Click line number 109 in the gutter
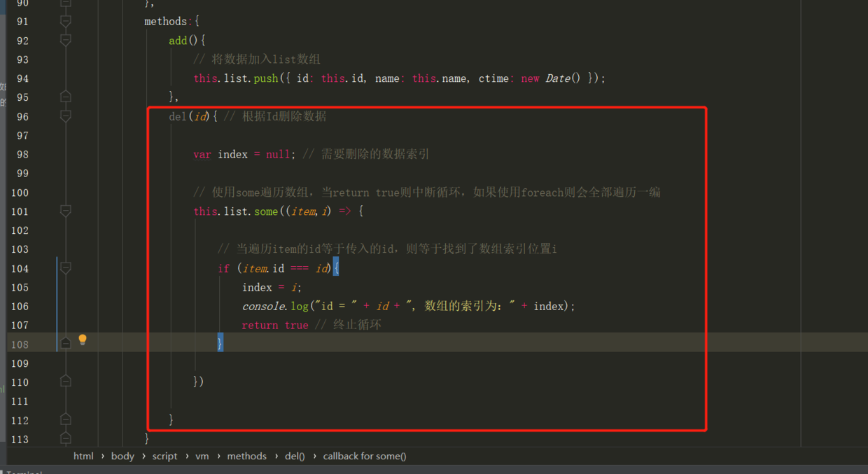This screenshot has width=868, height=474. point(20,363)
